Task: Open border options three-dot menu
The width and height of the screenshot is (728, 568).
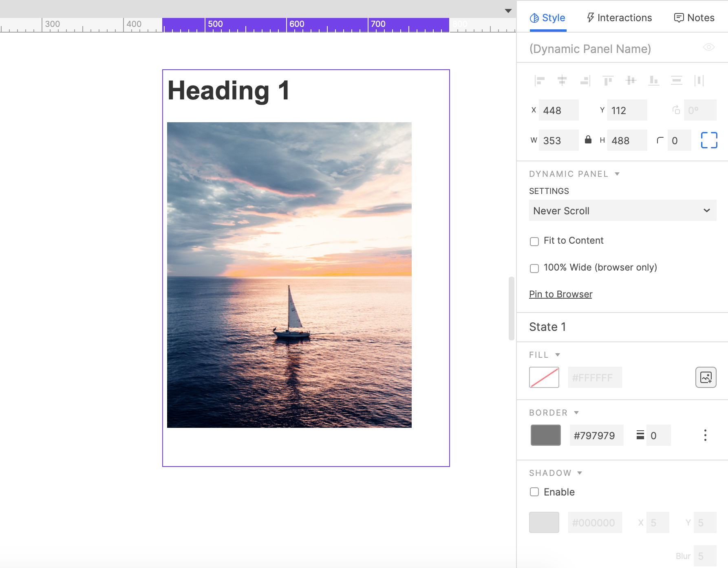Action: [705, 435]
